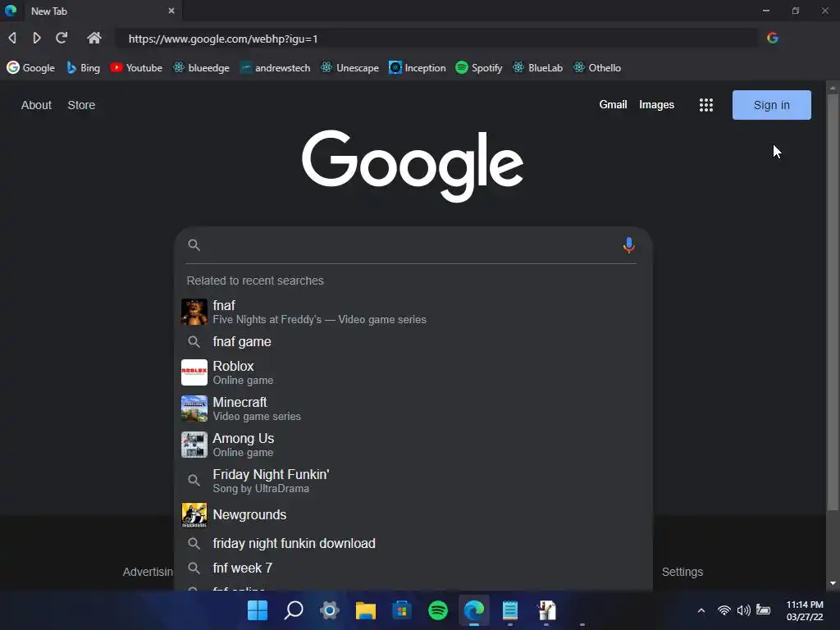Click the page vertical scrollbar
This screenshot has height=630, width=840.
(832, 303)
